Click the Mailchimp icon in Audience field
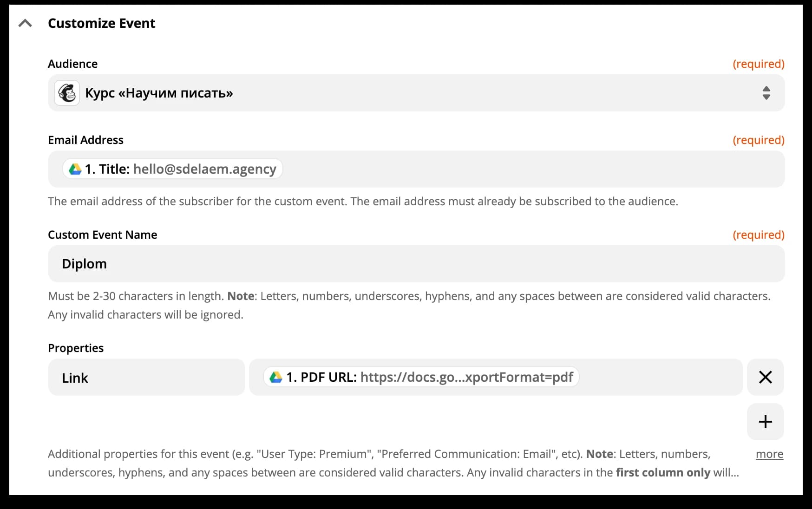Image resolution: width=812 pixels, height=509 pixels. tap(67, 93)
